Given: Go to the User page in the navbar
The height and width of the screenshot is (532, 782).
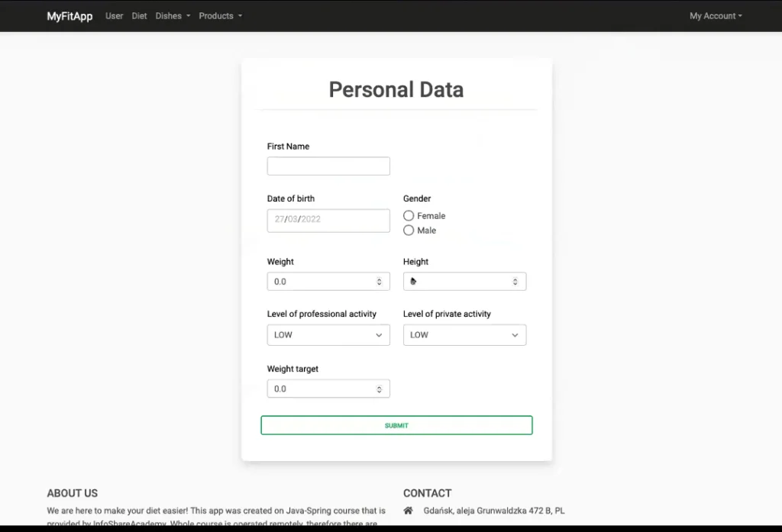Looking at the screenshot, I should [x=115, y=16].
